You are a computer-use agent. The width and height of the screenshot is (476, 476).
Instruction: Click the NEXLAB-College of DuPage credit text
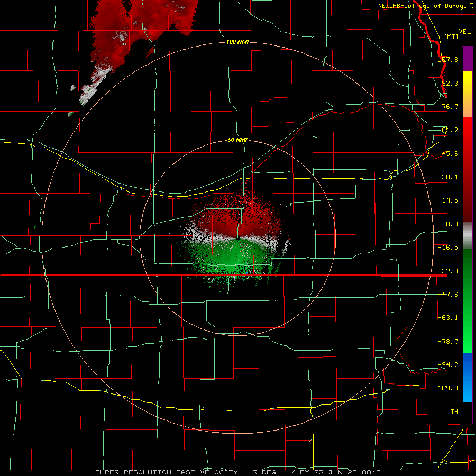(425, 6)
